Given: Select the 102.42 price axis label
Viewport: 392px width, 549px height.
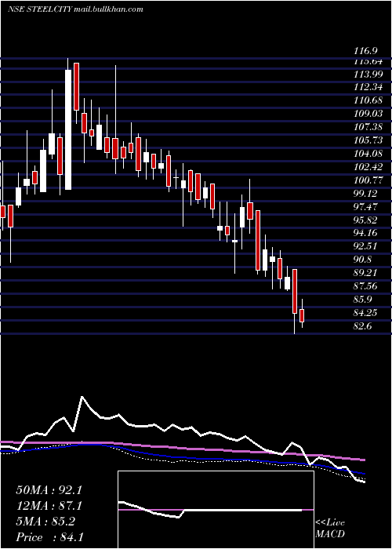Looking at the screenshot, I should [x=368, y=167].
